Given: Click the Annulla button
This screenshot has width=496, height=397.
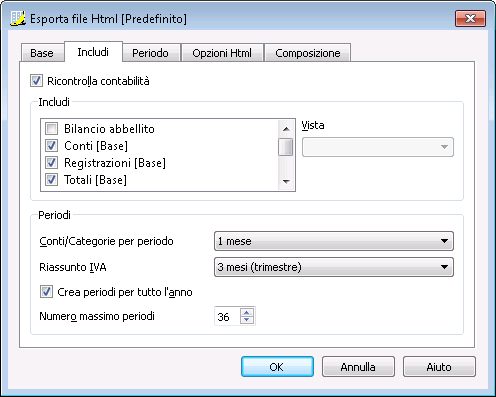Looking at the screenshot, I should click(x=358, y=367).
